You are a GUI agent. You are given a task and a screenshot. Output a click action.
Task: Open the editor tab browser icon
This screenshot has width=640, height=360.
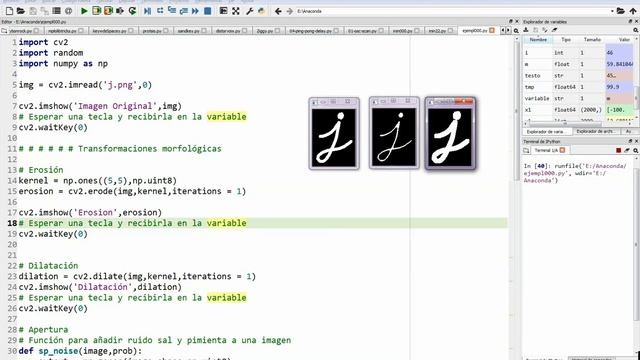tap(4, 31)
